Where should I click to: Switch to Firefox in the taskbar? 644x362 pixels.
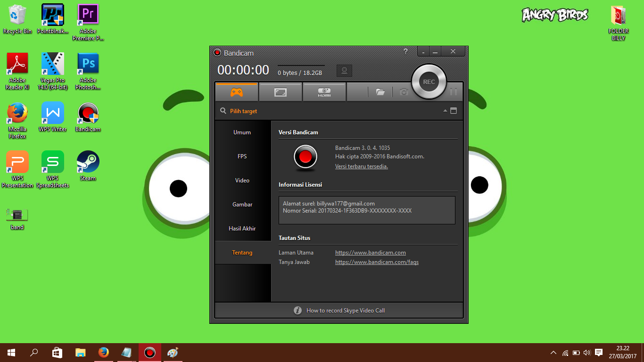103,353
